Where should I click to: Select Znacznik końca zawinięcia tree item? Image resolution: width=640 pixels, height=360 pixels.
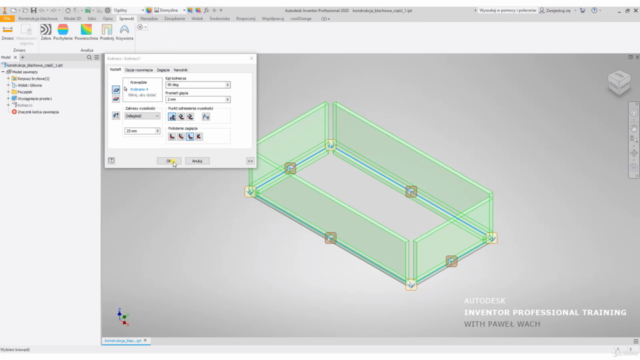[x=38, y=112]
